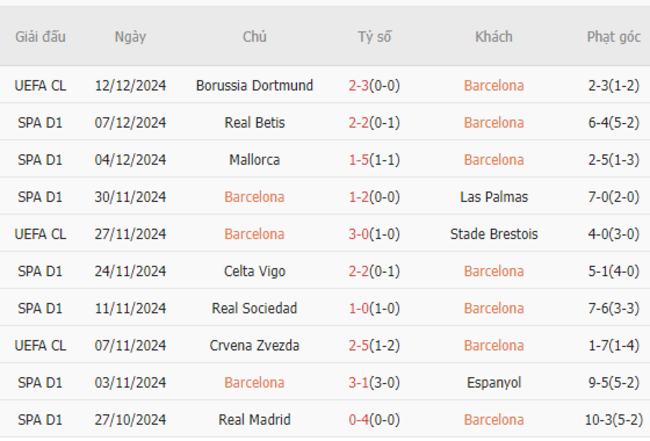Viewport: 650px width, 441px height.
Task: Open the Real Madrid team link
Action: click(x=255, y=419)
